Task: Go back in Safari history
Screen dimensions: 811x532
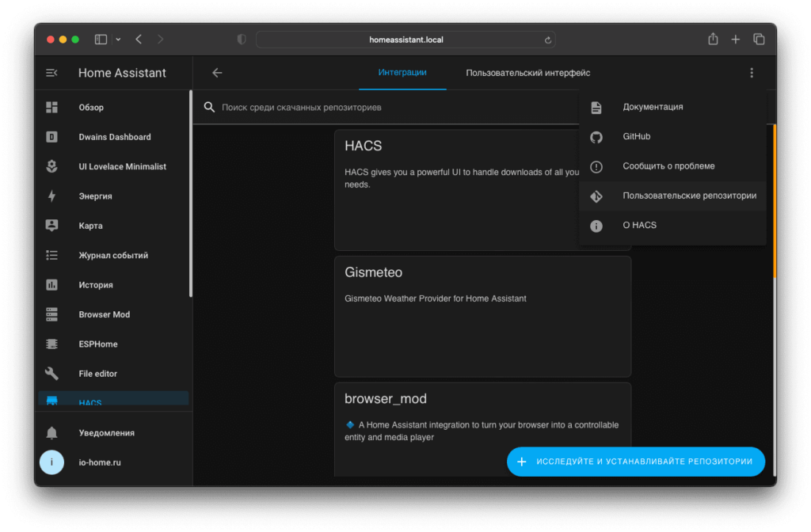Action: [x=139, y=40]
